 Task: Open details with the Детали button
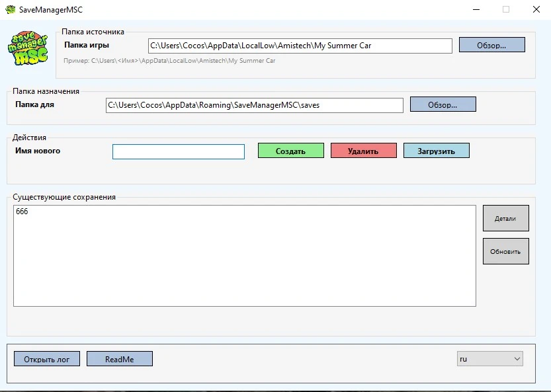(505, 218)
